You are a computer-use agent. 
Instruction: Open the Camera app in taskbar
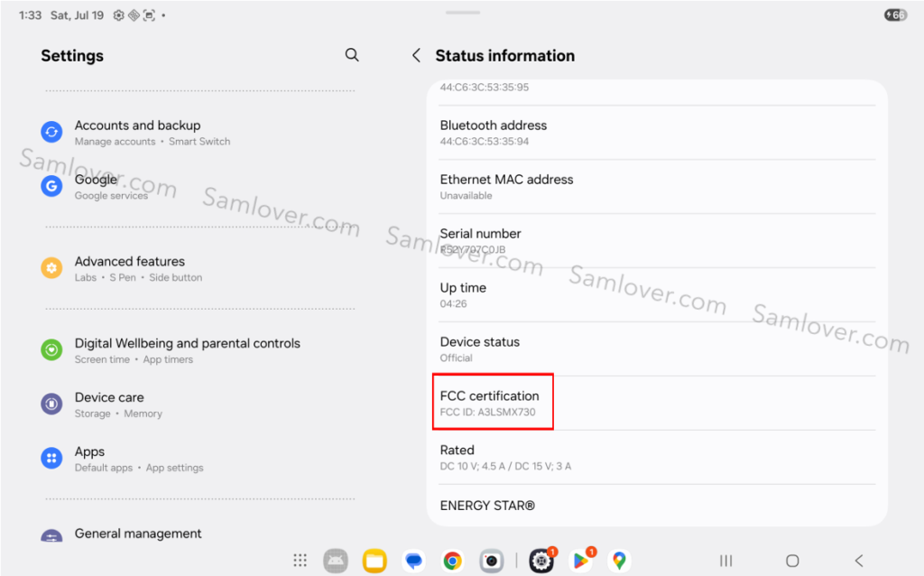point(492,561)
